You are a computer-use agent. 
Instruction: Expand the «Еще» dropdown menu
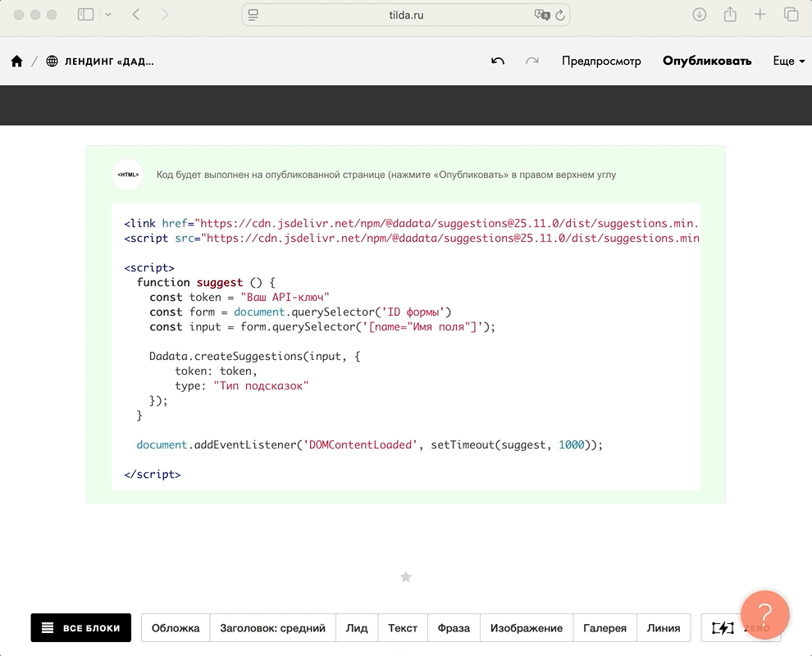click(788, 61)
